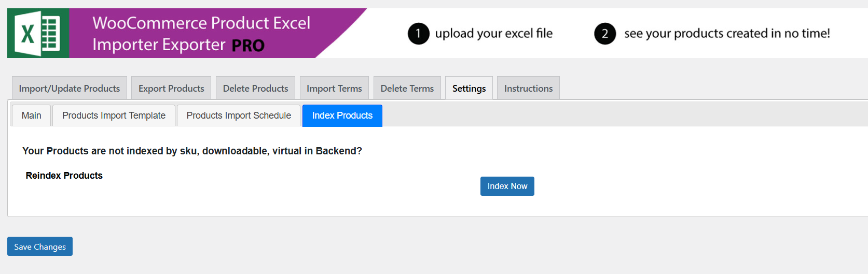This screenshot has width=868, height=274.
Task: Select the highlighted Index Products sub-tab
Action: (342, 116)
